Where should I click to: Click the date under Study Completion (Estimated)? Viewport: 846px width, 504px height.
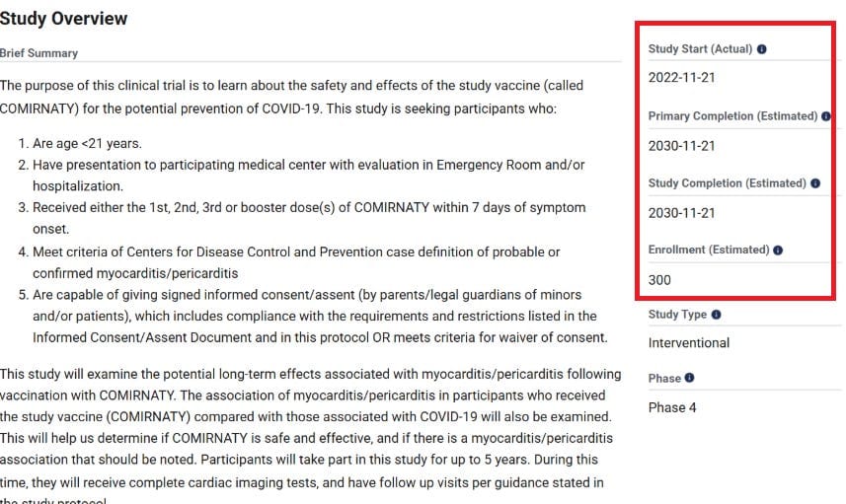pos(681,213)
